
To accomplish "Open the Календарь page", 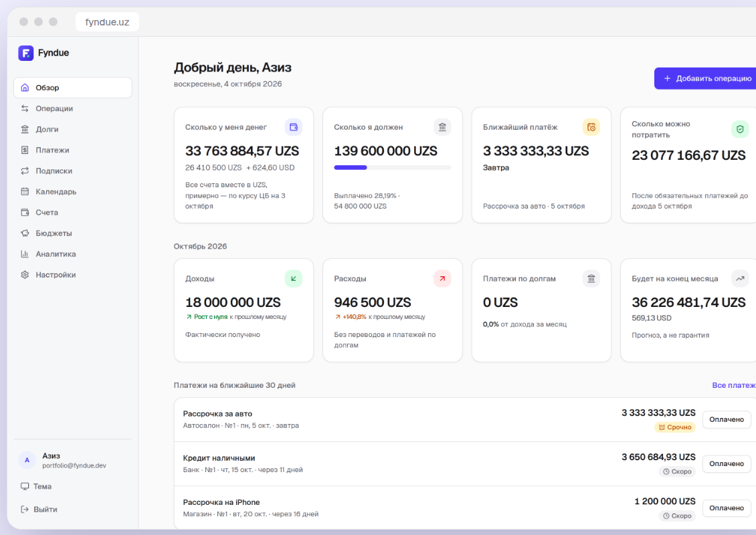I will tap(73, 191).
